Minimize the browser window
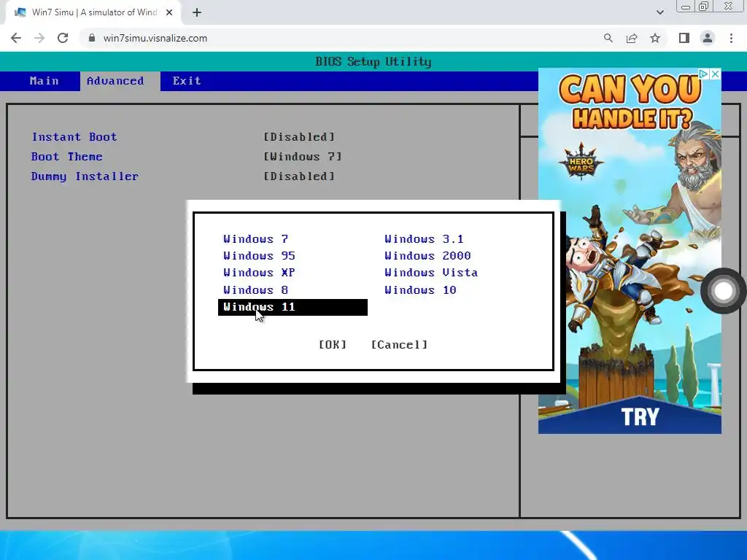 [686, 7]
